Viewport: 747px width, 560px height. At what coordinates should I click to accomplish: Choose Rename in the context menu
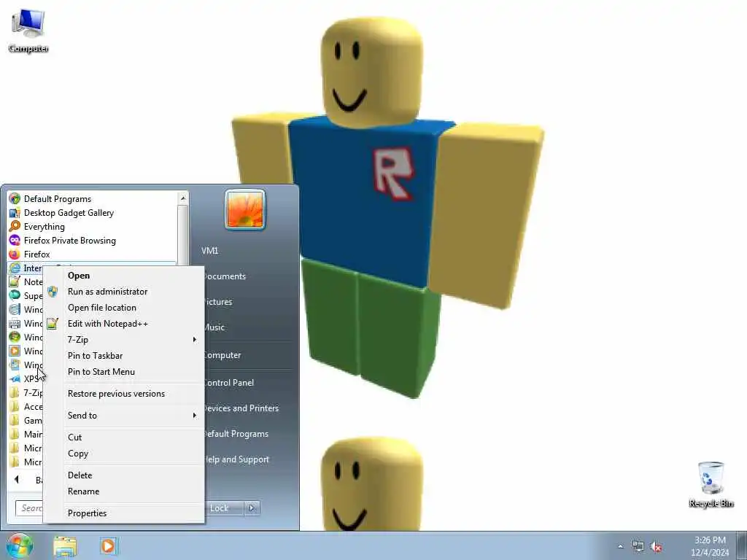pyautogui.click(x=123, y=491)
